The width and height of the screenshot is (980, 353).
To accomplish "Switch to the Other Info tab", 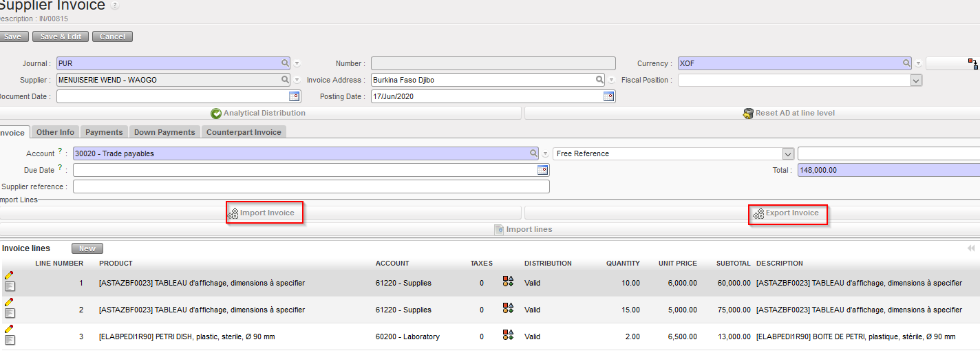I will click(x=55, y=132).
